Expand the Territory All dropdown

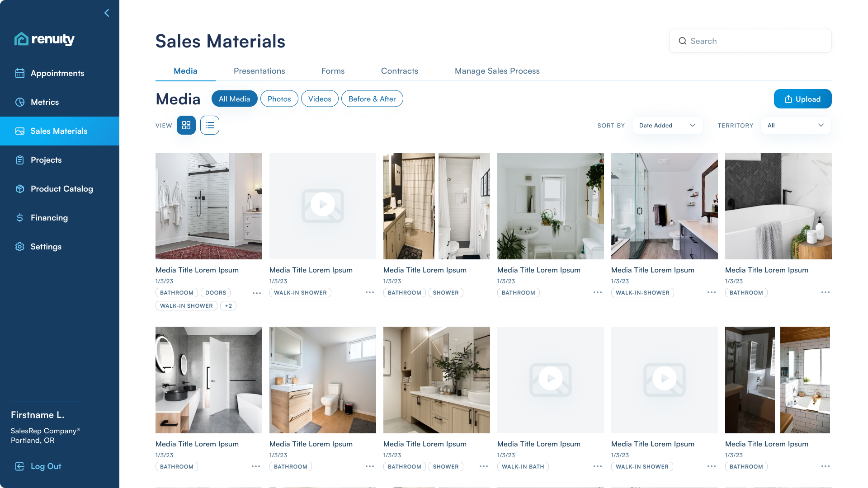point(796,126)
